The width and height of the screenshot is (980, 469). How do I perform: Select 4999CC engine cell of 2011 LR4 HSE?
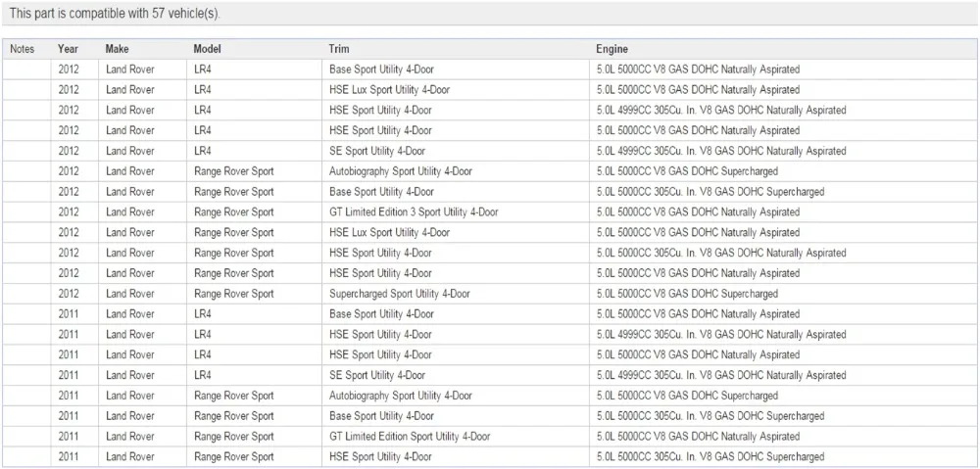pyautogui.click(x=721, y=335)
